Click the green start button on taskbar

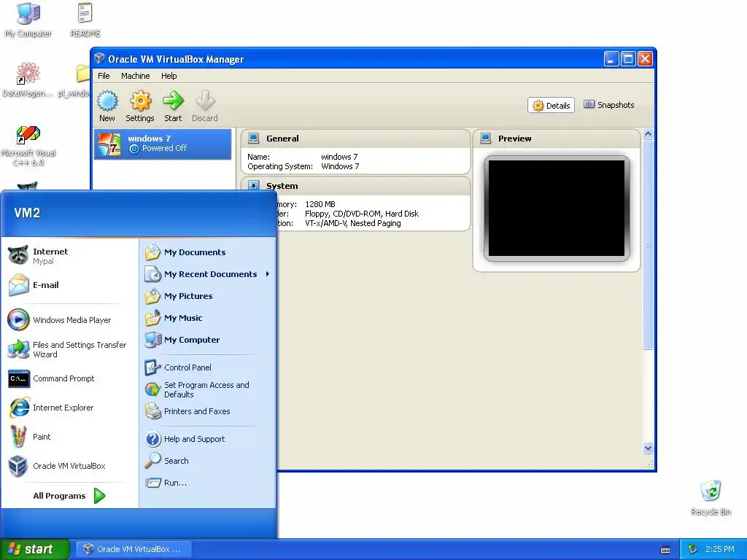tap(34, 549)
